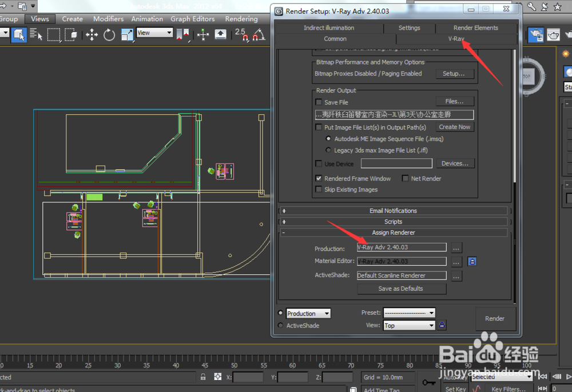
Task: Choose Production renderer with ... button
Action: (456, 248)
